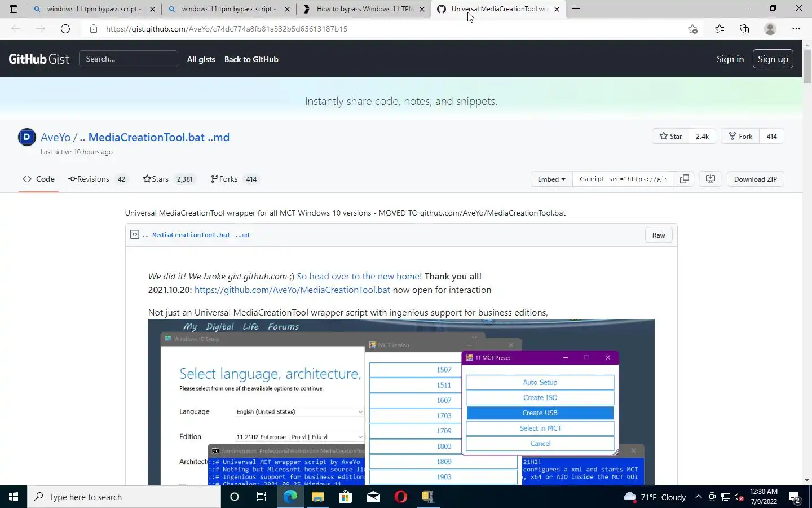Screen dimensions: 812x508
Task: Open Microsoft Store from the taskbar
Action: coord(345,497)
